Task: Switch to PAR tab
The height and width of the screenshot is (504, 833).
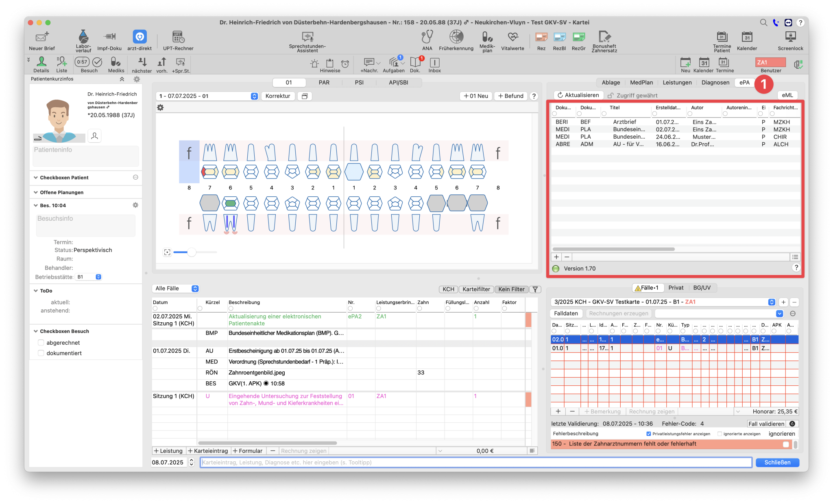Action: [x=324, y=83]
